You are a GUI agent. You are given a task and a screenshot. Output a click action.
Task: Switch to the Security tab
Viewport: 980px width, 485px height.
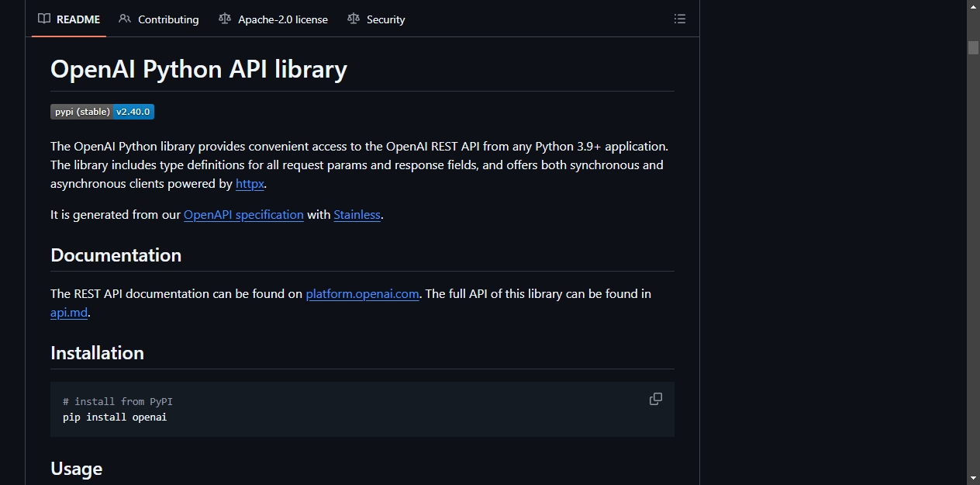coord(376,19)
